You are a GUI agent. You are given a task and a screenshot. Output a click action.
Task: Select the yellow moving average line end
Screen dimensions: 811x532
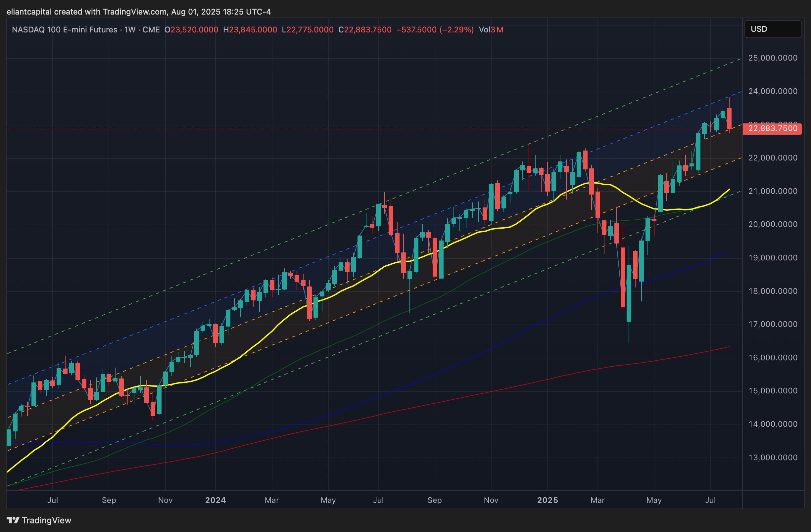(x=729, y=190)
